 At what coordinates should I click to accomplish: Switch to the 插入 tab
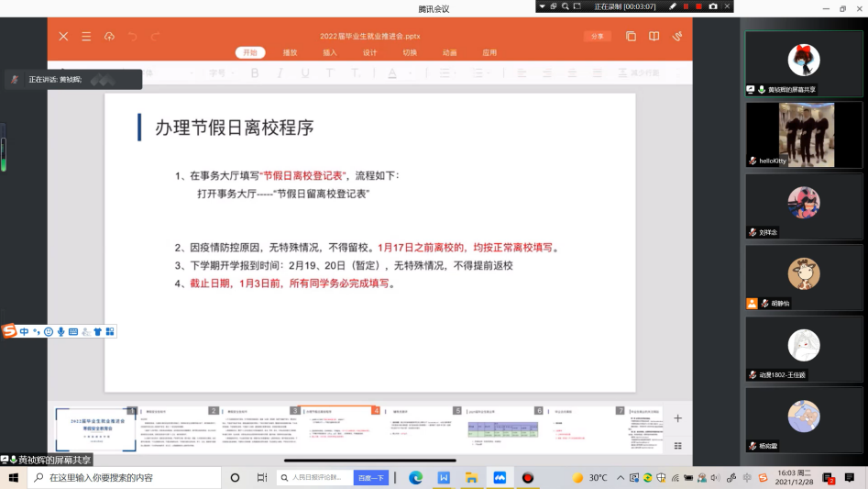[x=330, y=52]
